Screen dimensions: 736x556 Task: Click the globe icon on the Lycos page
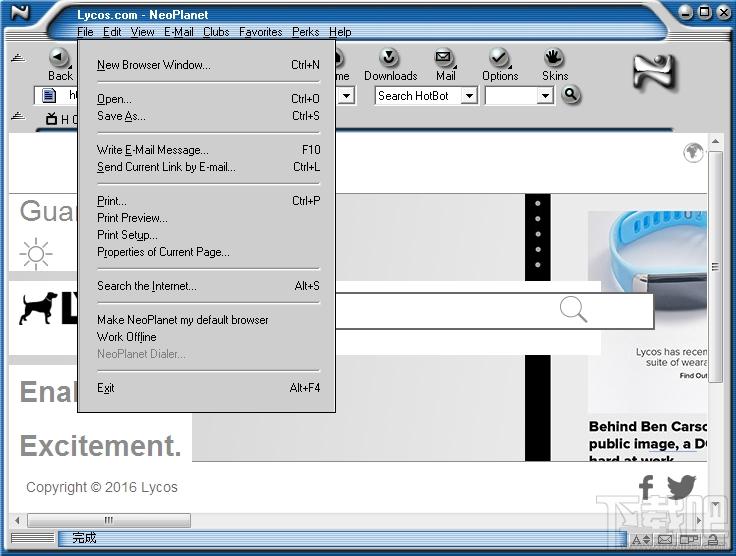pos(693,152)
